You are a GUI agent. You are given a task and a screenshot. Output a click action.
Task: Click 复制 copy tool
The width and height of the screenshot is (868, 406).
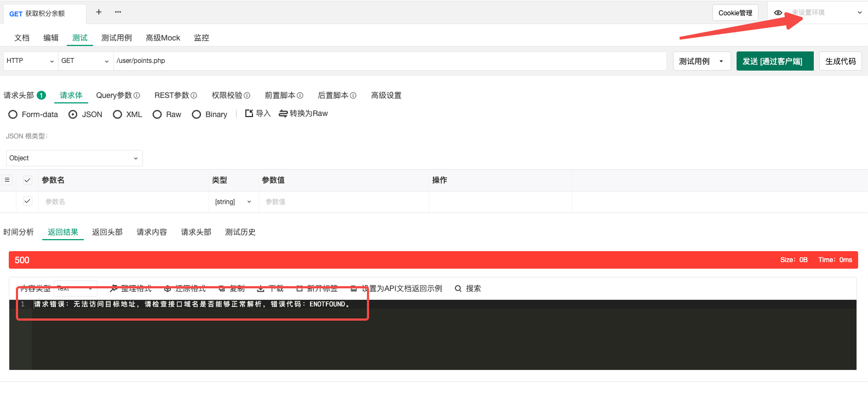tap(232, 288)
